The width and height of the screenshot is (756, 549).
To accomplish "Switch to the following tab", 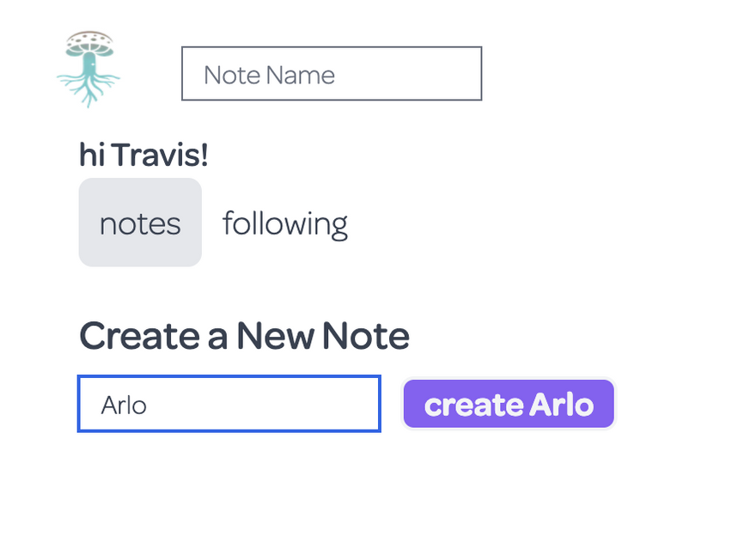I will coord(285,223).
